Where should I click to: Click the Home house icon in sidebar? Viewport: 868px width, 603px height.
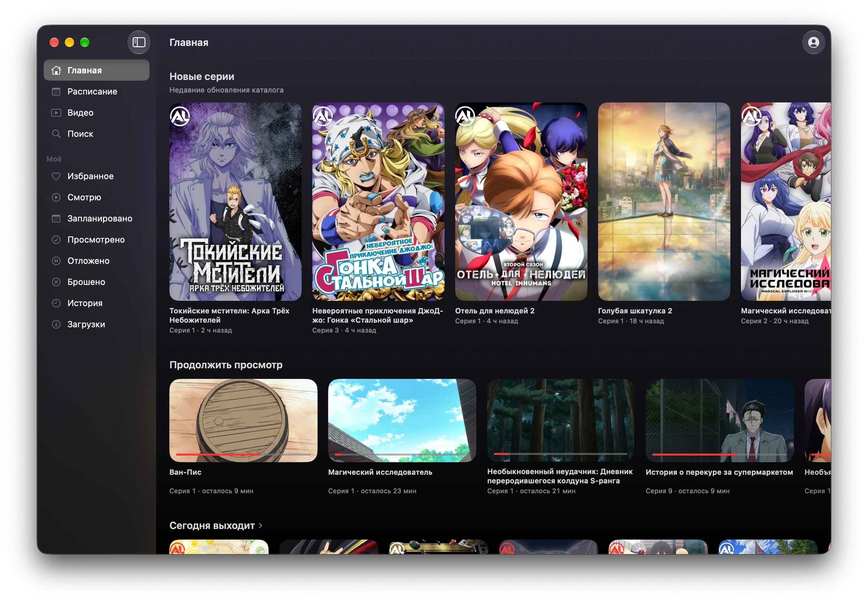(x=56, y=70)
